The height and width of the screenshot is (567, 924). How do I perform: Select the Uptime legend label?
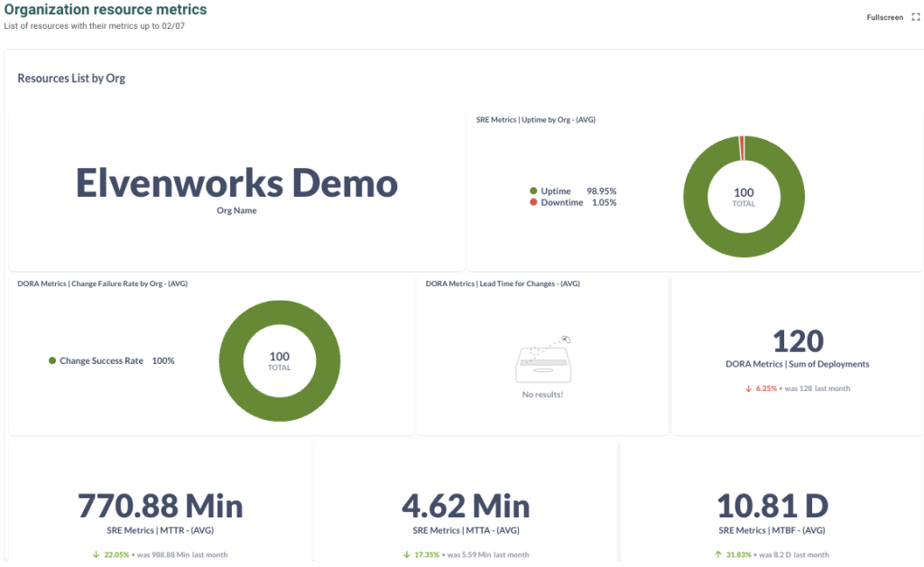click(x=556, y=191)
